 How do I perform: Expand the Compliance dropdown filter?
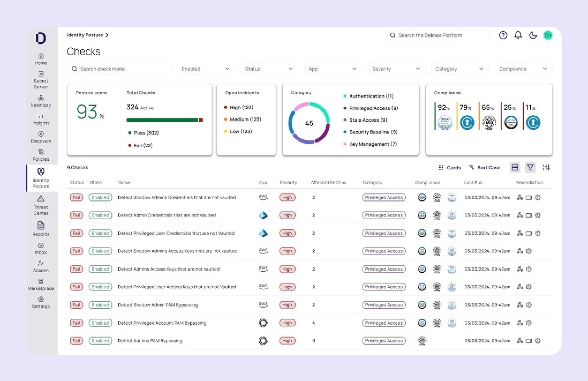coord(523,69)
